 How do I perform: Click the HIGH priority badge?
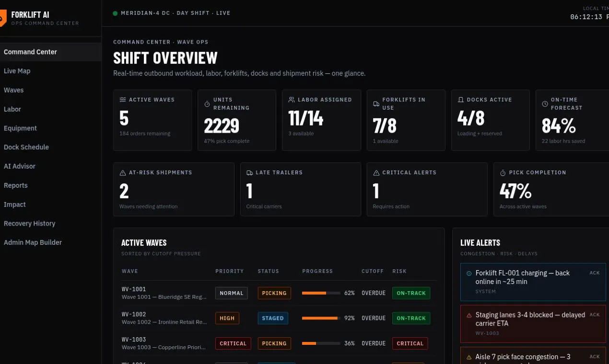point(227,318)
